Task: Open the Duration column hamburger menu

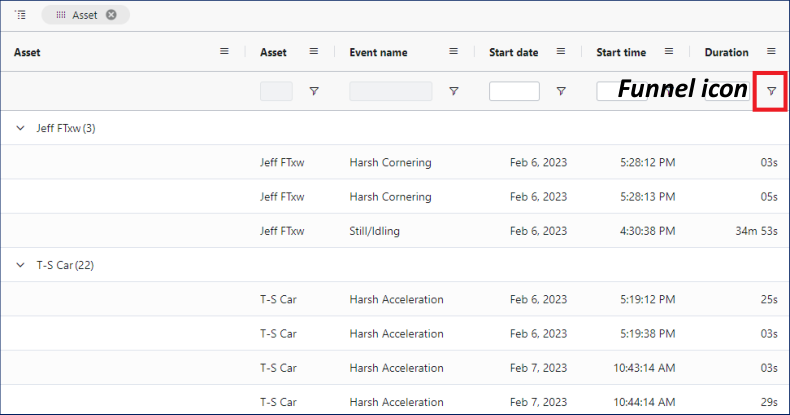Action: [x=771, y=52]
